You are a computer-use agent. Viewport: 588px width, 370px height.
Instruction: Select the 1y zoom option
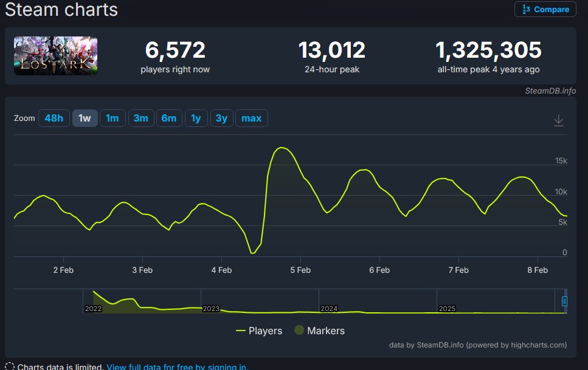[x=196, y=118]
